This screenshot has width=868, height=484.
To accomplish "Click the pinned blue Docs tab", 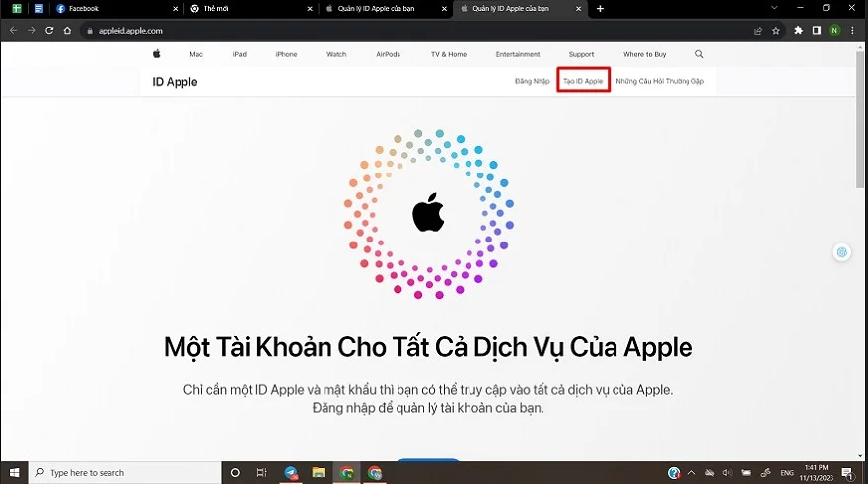I will (38, 8).
